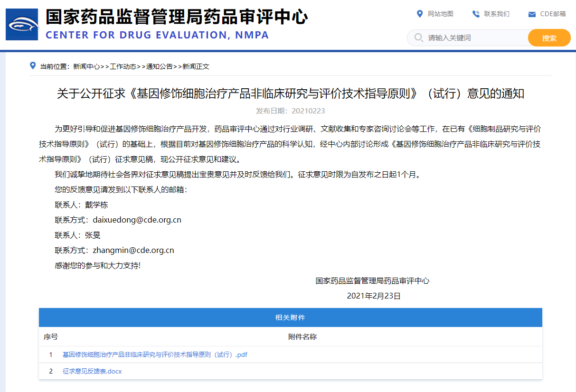Click the publication date 20210223
This screenshot has width=576, height=392.
click(308, 111)
